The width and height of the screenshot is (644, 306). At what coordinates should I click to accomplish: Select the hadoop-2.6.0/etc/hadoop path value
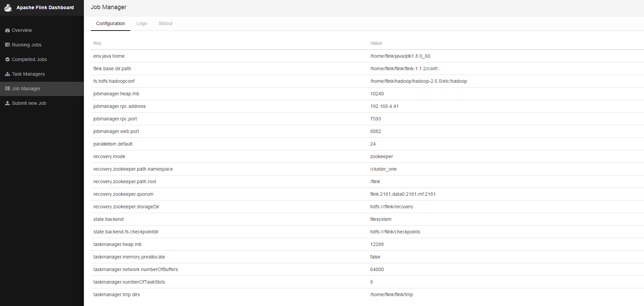pos(418,81)
